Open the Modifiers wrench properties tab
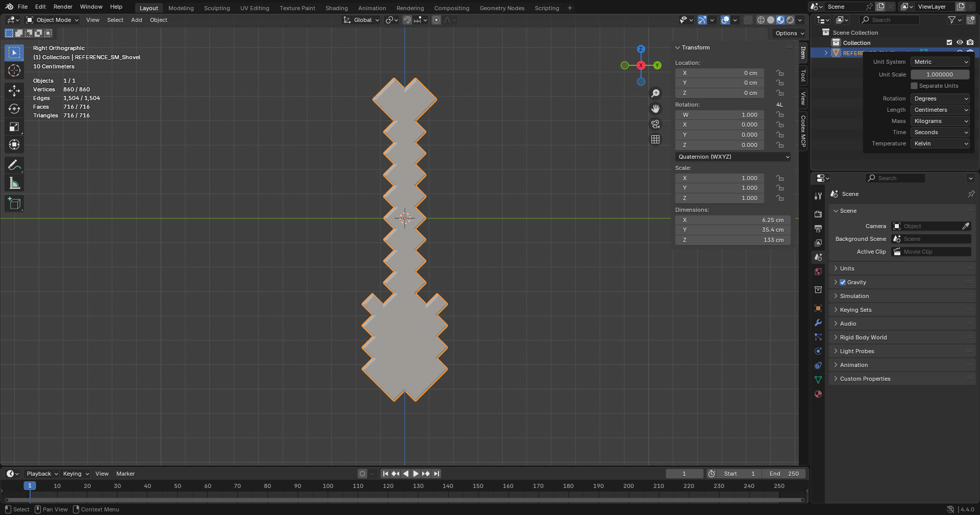 [818, 323]
